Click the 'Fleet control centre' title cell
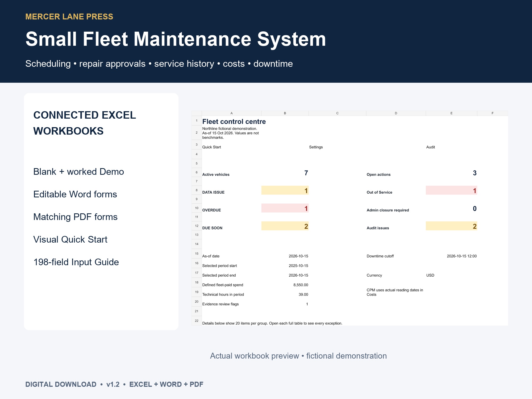Image resolution: width=532 pixels, height=399 pixels. coord(234,122)
